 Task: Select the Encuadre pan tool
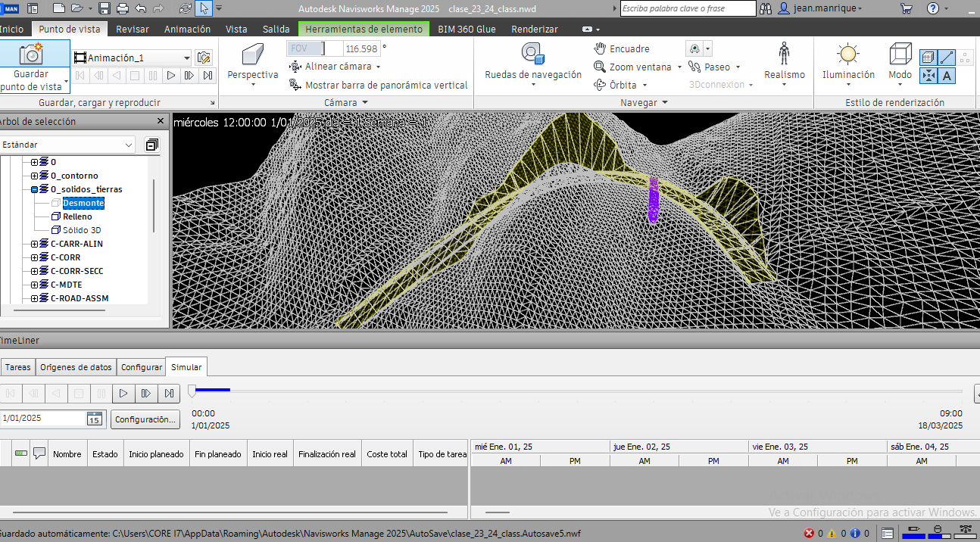(x=621, y=48)
